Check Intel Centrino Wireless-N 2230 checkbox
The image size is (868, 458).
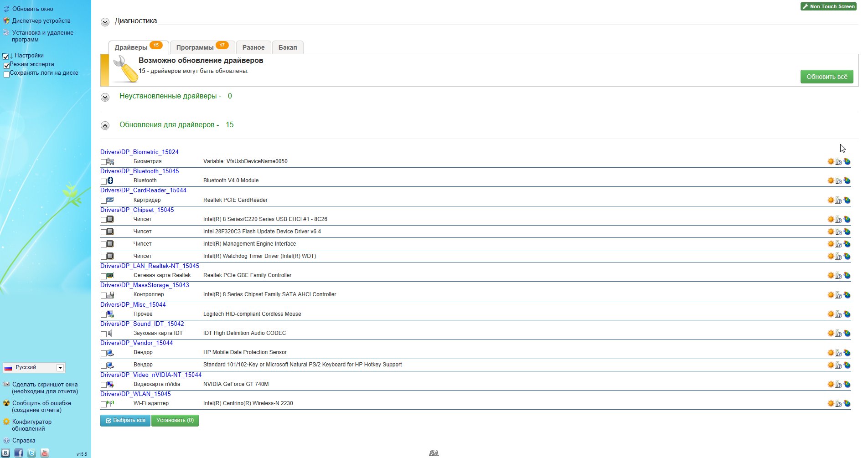tap(103, 404)
